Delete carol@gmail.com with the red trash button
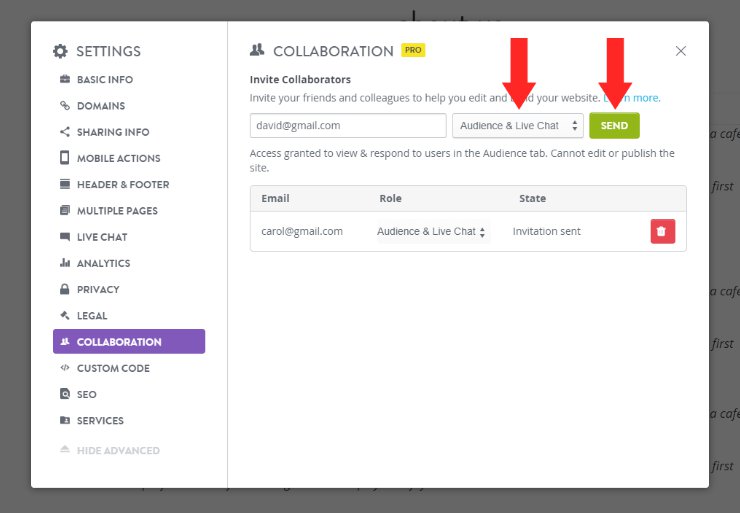Image resolution: width=740 pixels, height=513 pixels. point(663,231)
